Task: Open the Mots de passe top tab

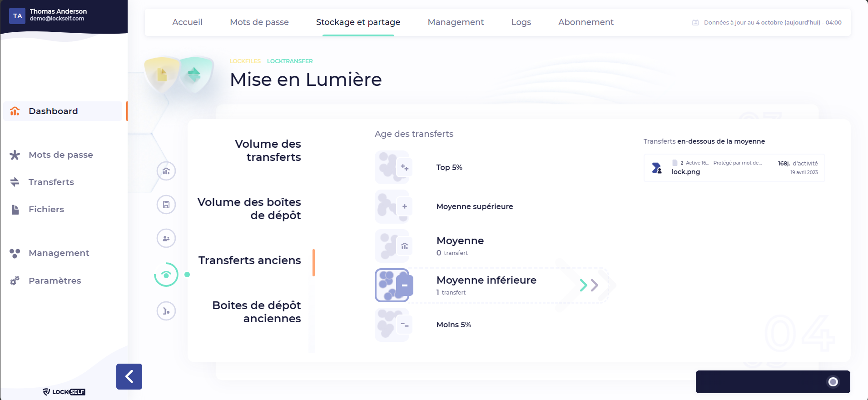Action: (x=259, y=22)
